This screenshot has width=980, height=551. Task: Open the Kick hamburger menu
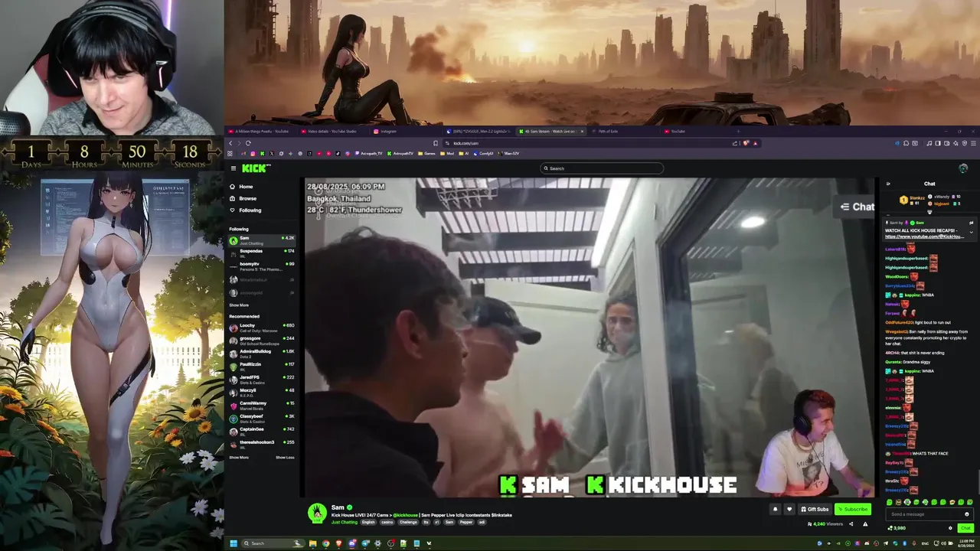(234, 168)
